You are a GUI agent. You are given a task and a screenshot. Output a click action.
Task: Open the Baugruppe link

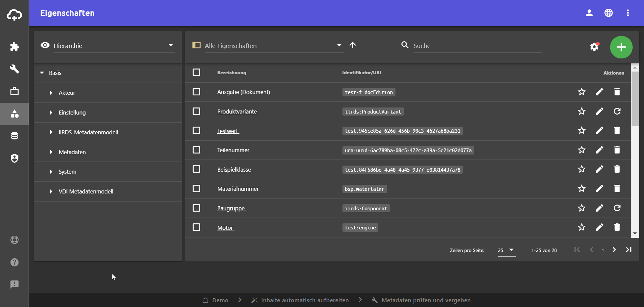click(x=231, y=208)
